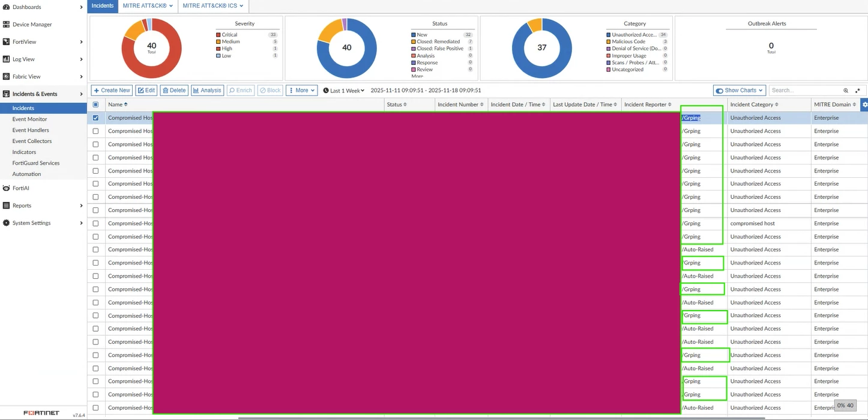Expand the Fabric View menu chevron
868x420 pixels.
[81, 77]
